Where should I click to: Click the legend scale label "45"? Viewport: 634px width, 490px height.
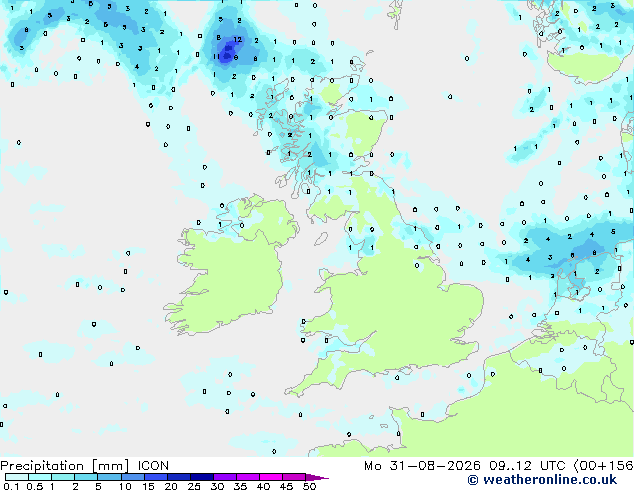click(286, 486)
